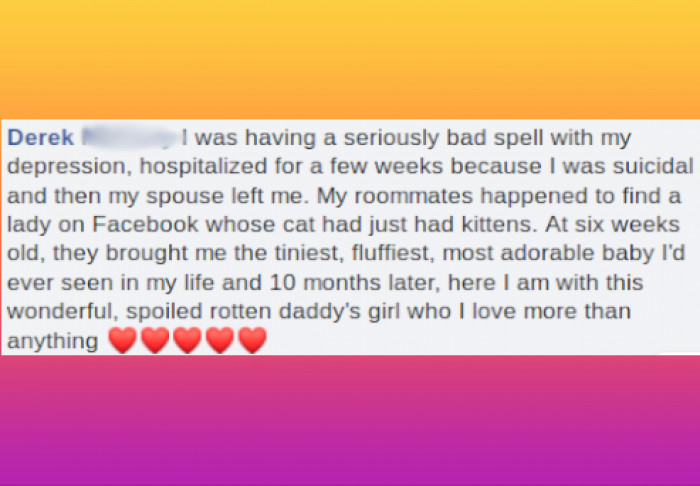Click the blurred surname next to Derek
The height and width of the screenshot is (486, 700).
tap(129, 137)
